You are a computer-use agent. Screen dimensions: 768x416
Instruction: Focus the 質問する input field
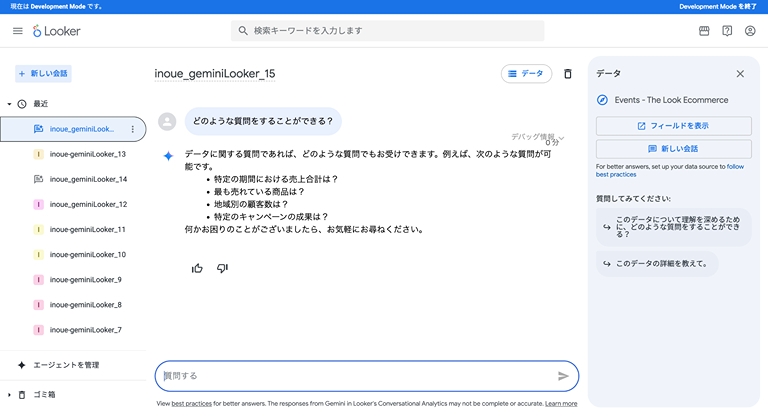[x=367, y=376]
